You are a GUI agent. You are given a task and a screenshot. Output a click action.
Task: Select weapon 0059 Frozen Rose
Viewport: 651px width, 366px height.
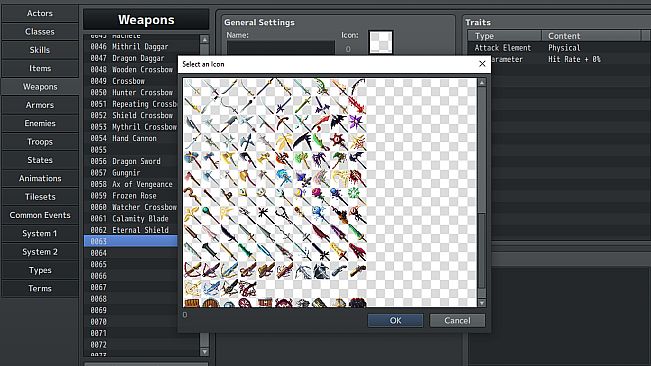point(131,195)
